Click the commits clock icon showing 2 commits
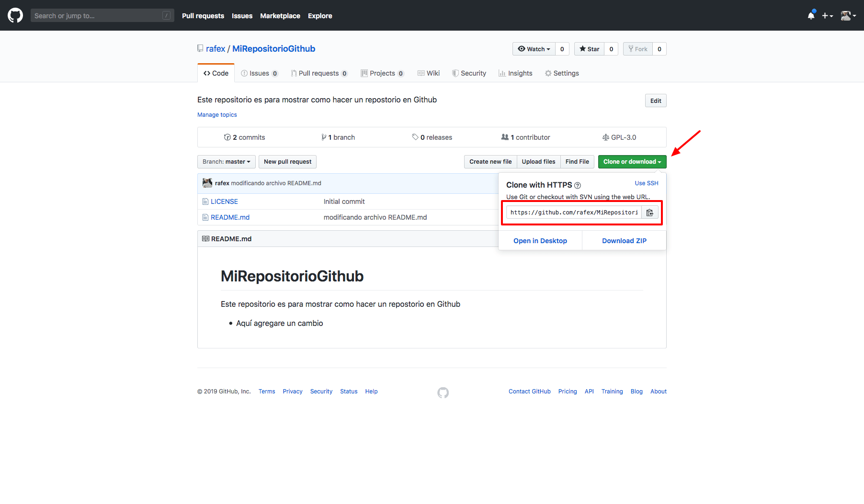864x504 pixels. pos(227,137)
